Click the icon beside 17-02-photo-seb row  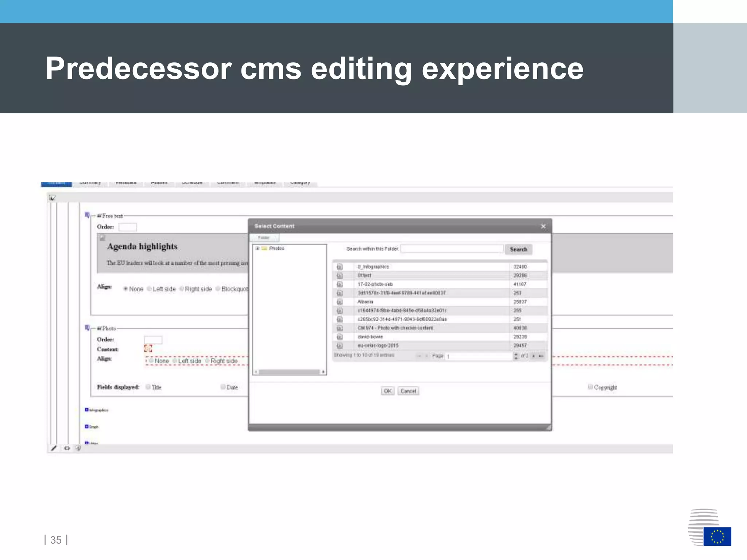tap(340, 284)
